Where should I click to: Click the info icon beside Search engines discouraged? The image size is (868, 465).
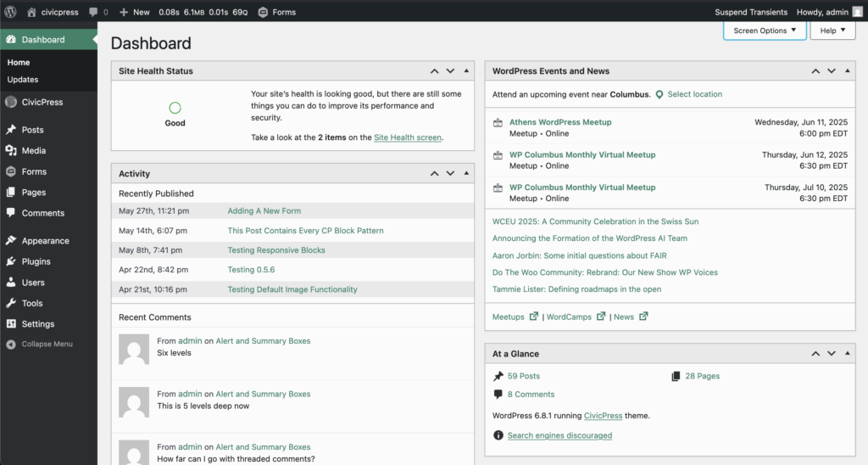(498, 435)
